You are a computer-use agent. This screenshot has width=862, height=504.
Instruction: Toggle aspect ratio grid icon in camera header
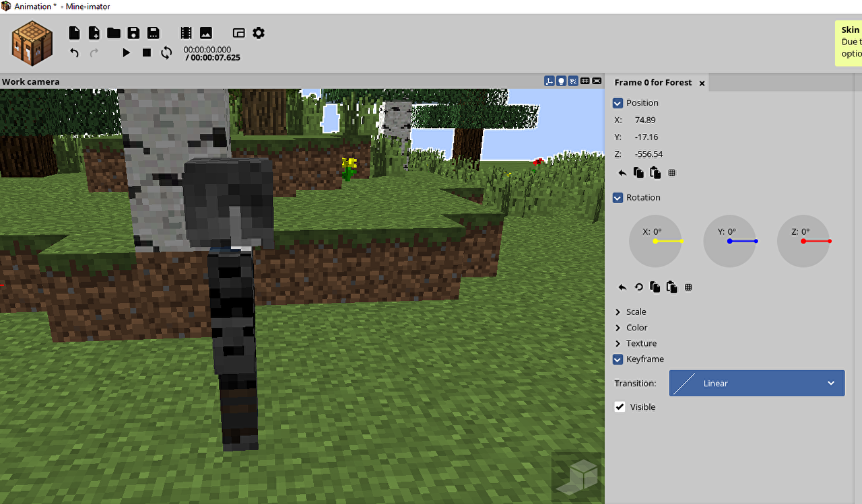click(x=585, y=81)
